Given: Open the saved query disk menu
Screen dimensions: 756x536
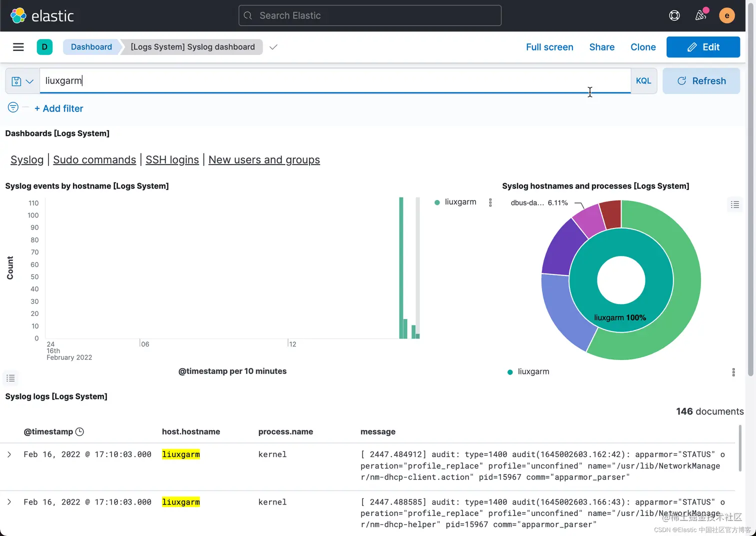Looking at the screenshot, I should point(22,81).
